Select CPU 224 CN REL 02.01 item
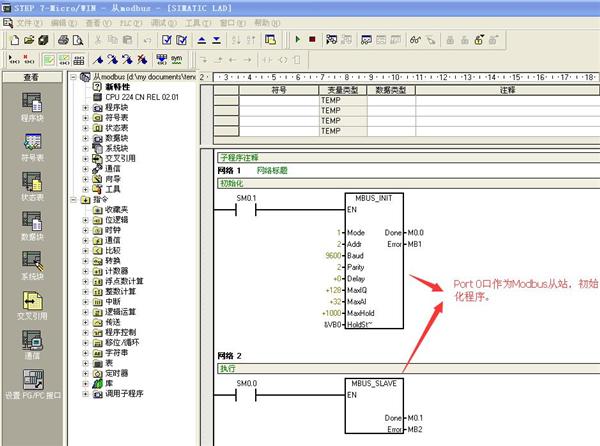This screenshot has width=600, height=446. click(142, 97)
